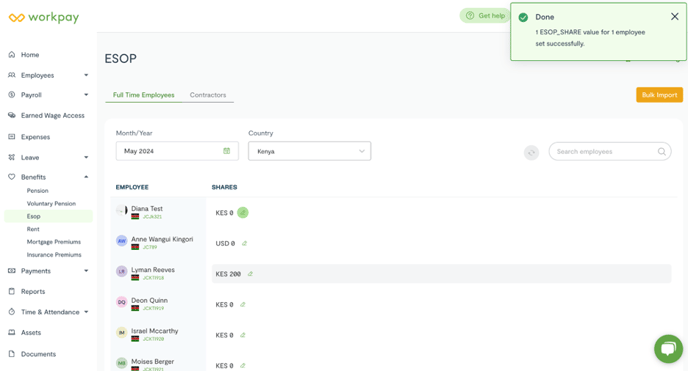Image resolution: width=688 pixels, height=371 pixels.
Task: Click the Employees people icon
Action: pos(12,75)
